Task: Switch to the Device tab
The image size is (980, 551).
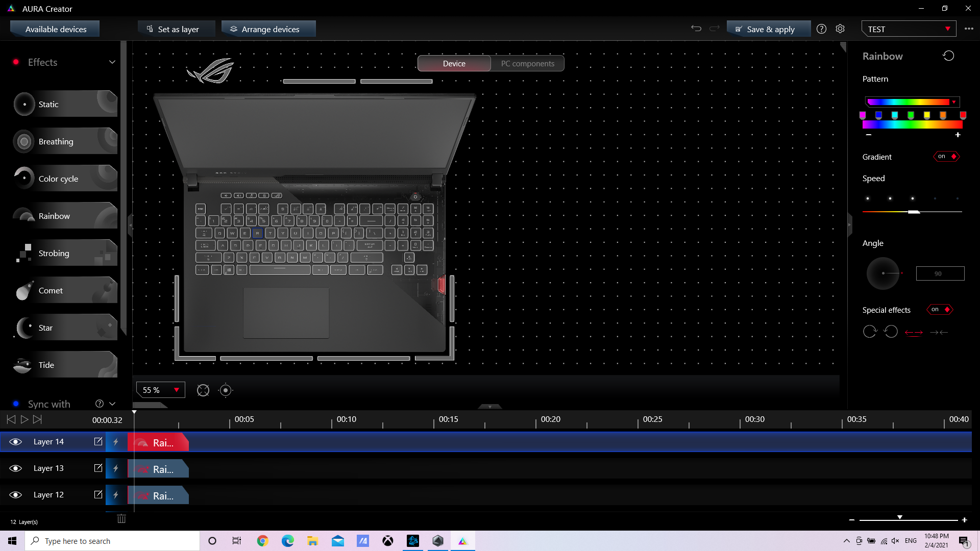Action: coord(454,63)
